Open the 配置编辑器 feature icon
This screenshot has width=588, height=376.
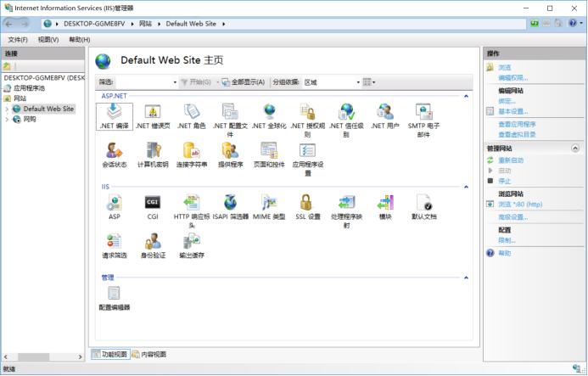tap(115, 298)
